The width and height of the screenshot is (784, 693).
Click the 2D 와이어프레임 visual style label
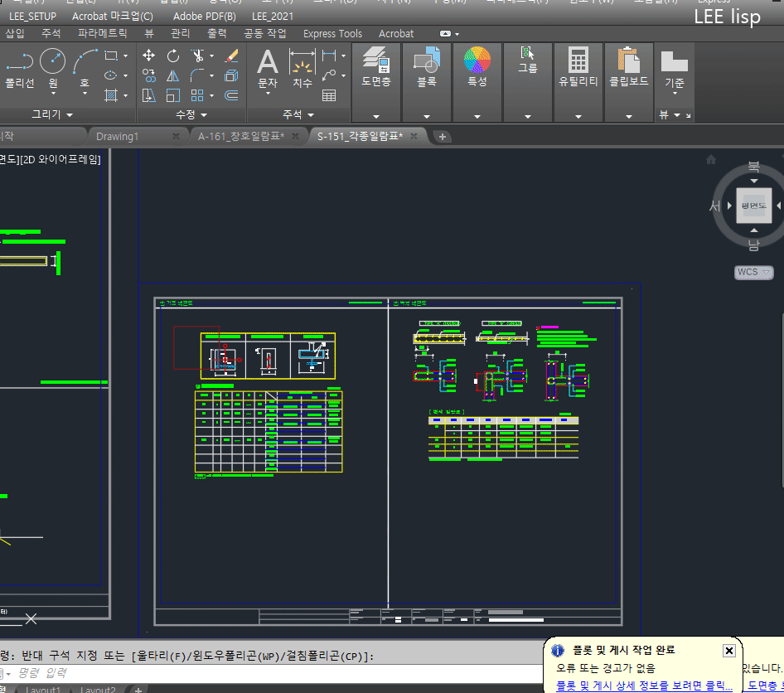pos(62,159)
